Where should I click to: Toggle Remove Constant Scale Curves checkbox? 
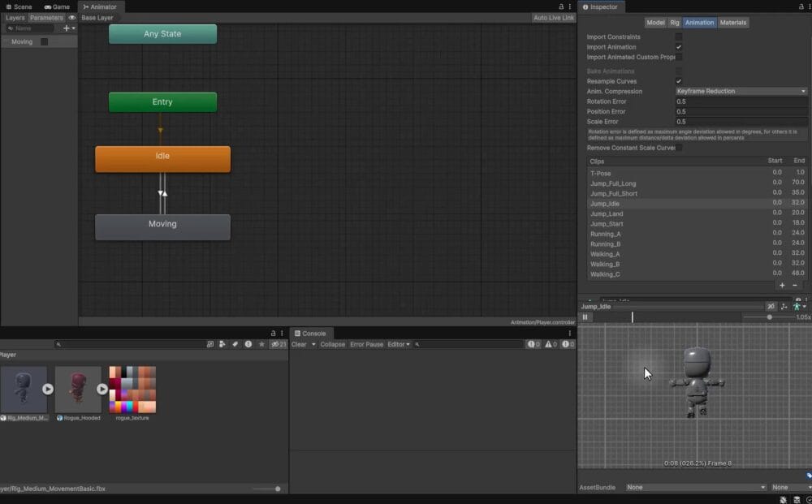point(678,148)
